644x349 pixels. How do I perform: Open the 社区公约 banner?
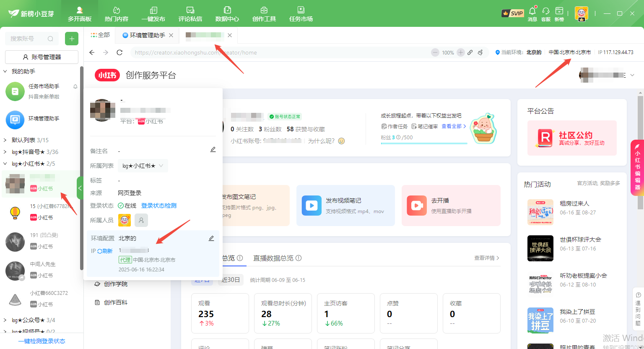pos(572,138)
